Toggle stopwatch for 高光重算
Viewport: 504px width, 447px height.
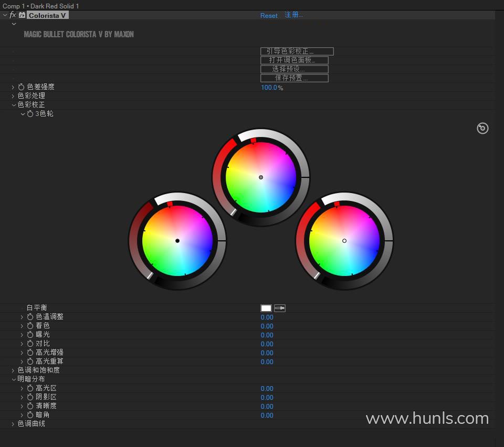click(30, 361)
